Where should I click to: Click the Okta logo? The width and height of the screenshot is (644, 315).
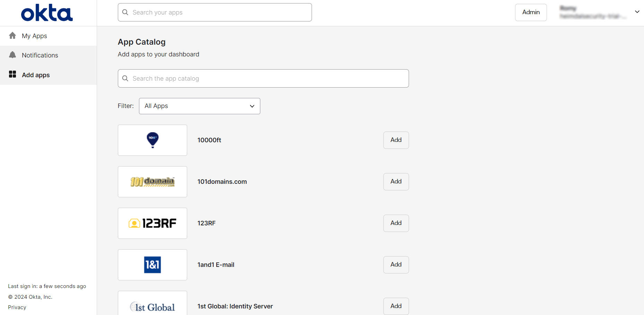pyautogui.click(x=47, y=13)
